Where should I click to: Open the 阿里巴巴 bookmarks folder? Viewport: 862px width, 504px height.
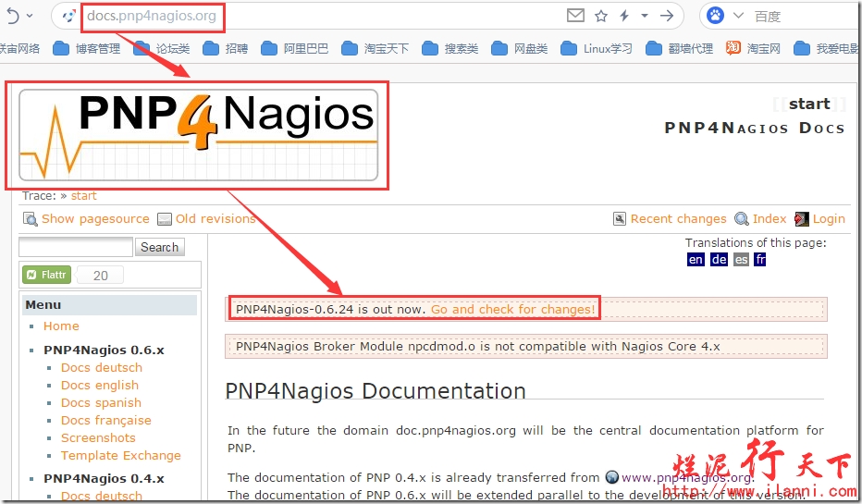(x=295, y=48)
